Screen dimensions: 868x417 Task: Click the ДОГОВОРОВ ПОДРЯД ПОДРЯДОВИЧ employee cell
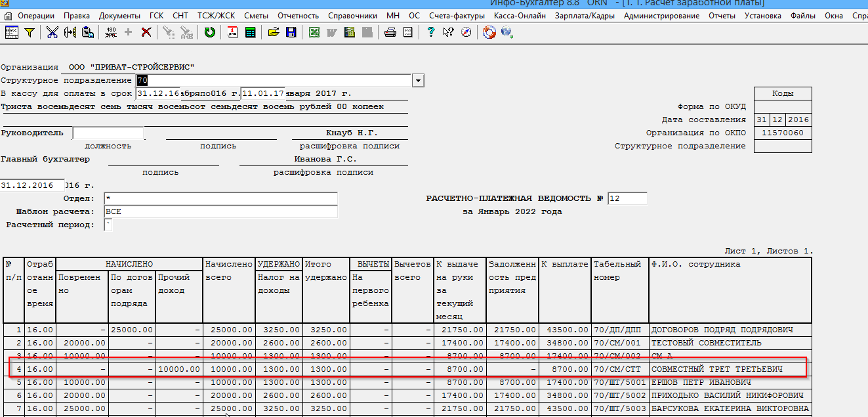(730, 330)
